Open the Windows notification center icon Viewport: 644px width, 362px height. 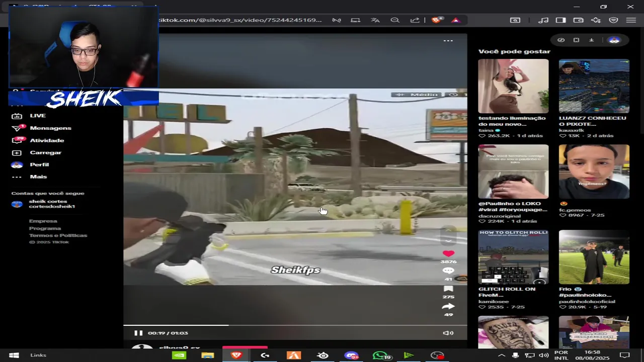tap(624, 355)
